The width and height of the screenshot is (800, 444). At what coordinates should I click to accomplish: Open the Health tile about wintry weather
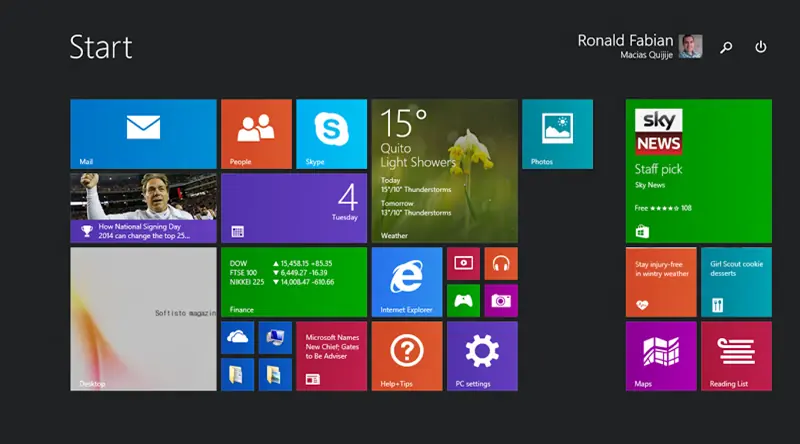point(661,282)
